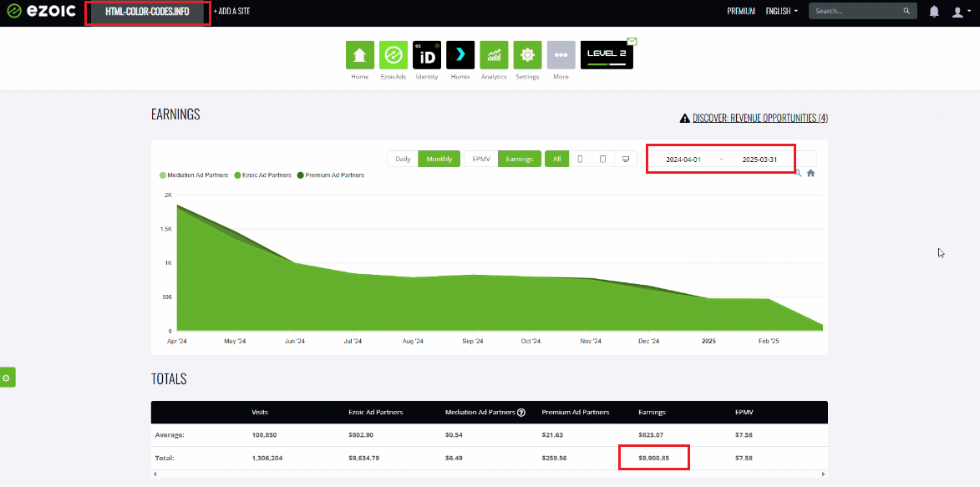The width and height of the screenshot is (980, 487).
Task: Open the Settings gear icon
Action: point(527,55)
